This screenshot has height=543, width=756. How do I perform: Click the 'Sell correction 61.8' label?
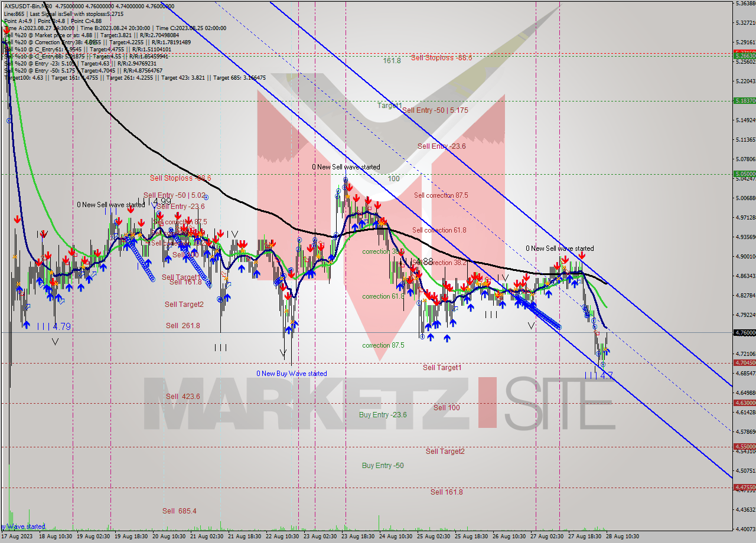[439, 230]
